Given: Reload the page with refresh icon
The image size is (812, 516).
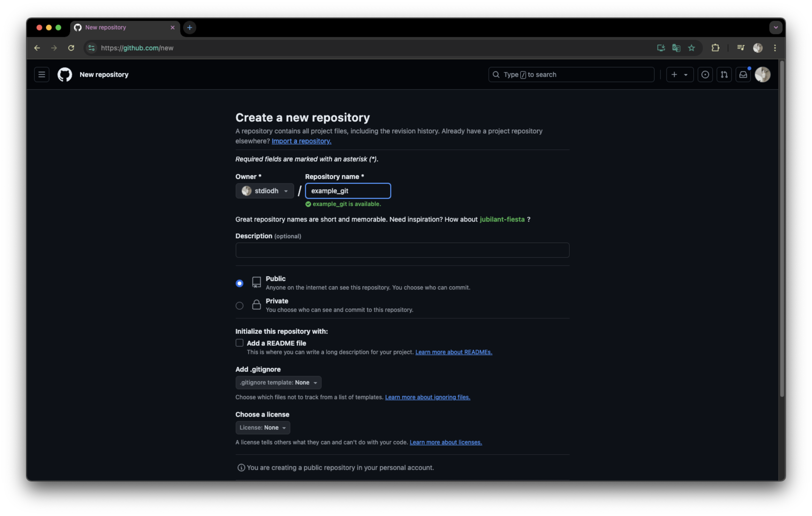Looking at the screenshot, I should click(x=71, y=48).
